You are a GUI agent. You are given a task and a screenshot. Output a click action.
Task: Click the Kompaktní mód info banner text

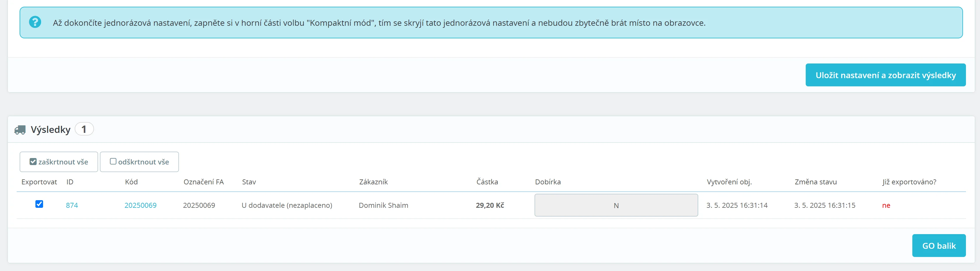coord(379,23)
